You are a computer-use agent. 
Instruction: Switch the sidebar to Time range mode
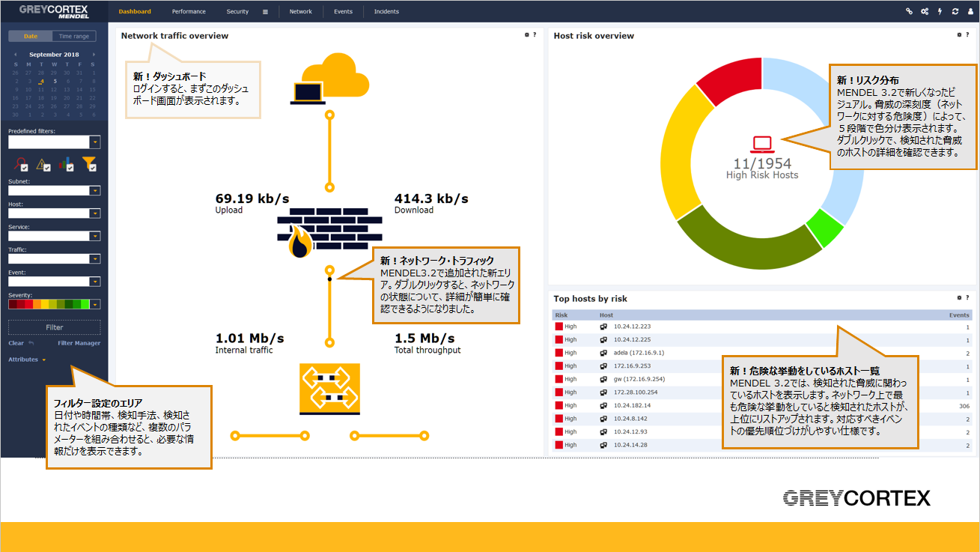click(x=74, y=36)
